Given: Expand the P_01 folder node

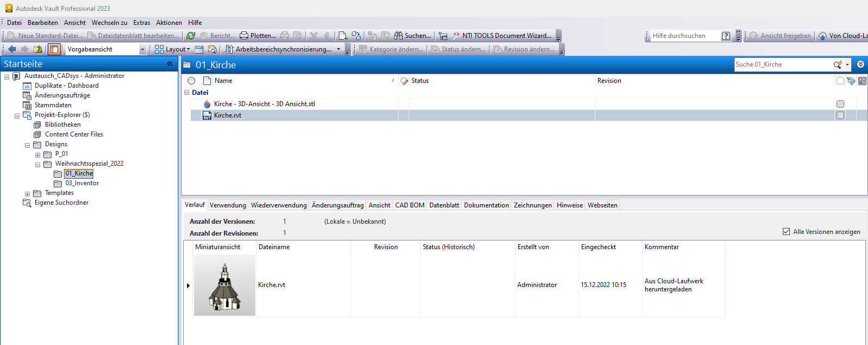Looking at the screenshot, I should [x=37, y=154].
